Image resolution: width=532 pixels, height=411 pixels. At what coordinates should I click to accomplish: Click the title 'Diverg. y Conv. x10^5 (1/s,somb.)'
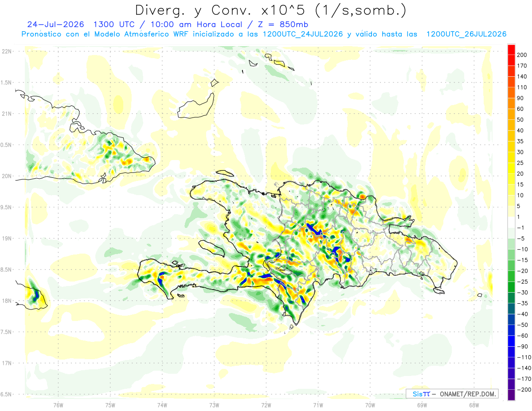click(x=270, y=10)
